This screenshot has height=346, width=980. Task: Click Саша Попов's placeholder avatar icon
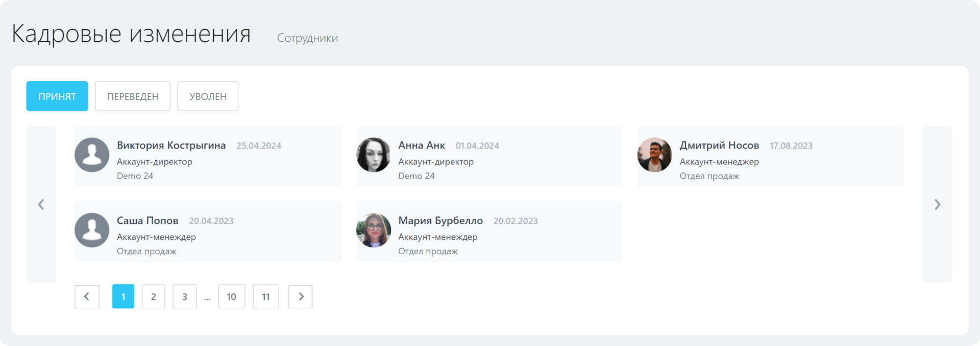pos(92,230)
